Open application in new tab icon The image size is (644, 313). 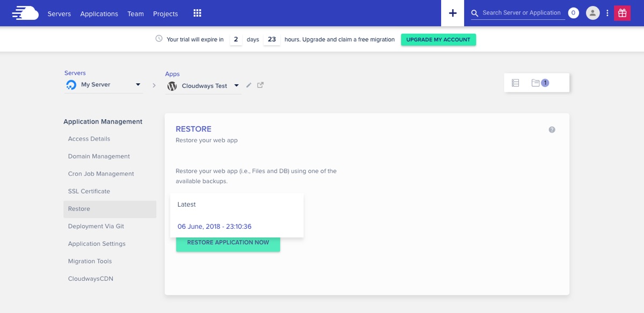pos(260,85)
